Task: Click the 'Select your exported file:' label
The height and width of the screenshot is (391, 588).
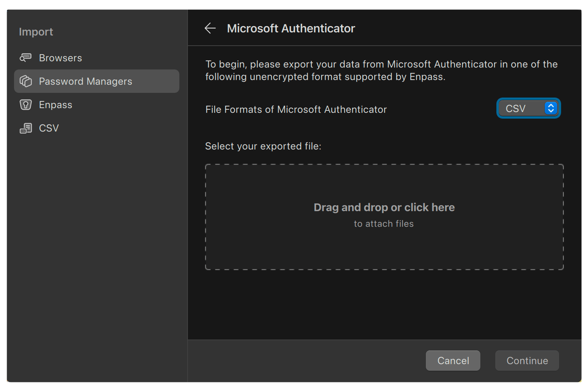Action: [263, 146]
